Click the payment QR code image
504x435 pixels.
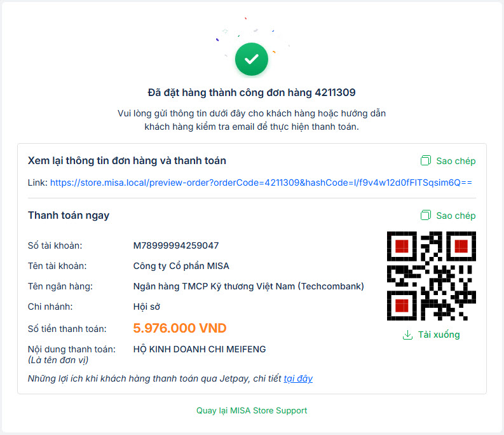tap(431, 275)
